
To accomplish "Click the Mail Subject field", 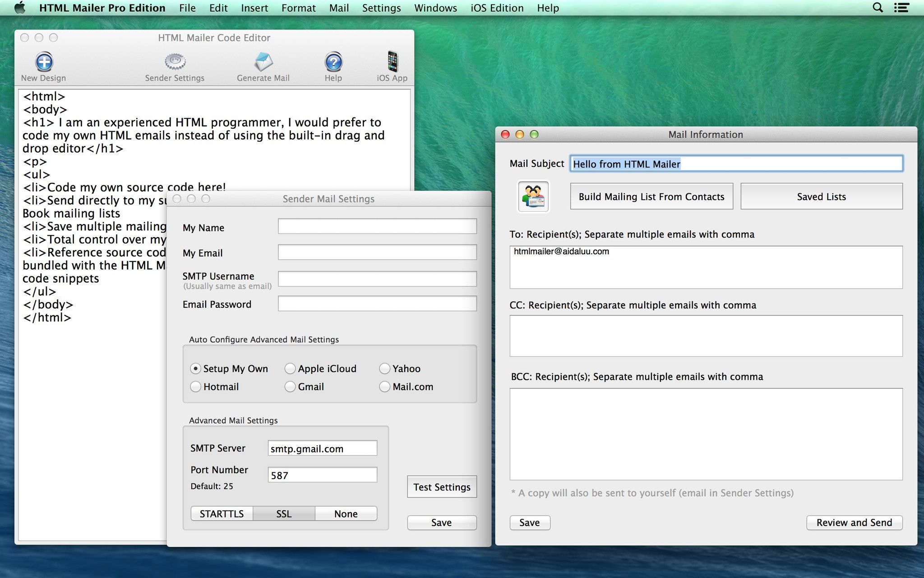I will click(736, 163).
